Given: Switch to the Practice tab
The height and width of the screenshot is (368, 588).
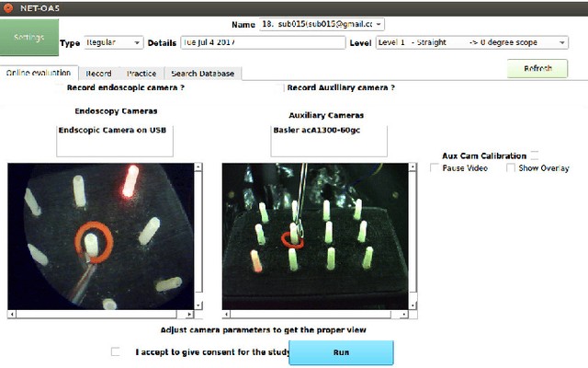Looking at the screenshot, I should (141, 73).
